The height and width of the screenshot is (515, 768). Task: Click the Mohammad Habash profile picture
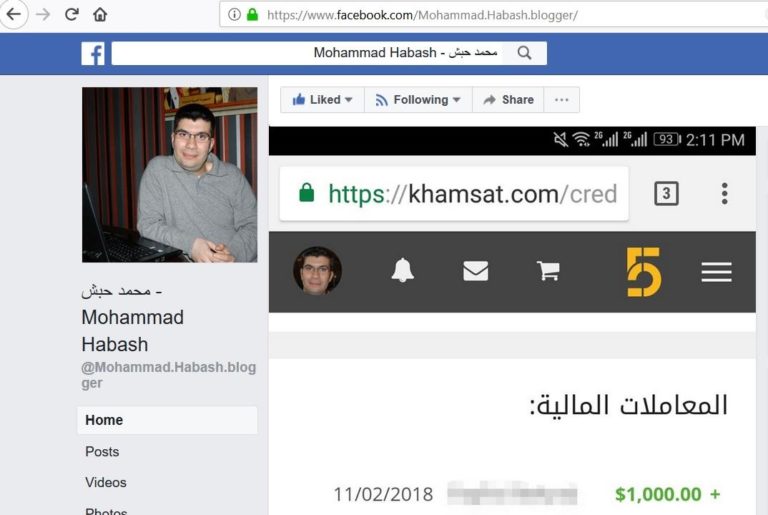169,175
